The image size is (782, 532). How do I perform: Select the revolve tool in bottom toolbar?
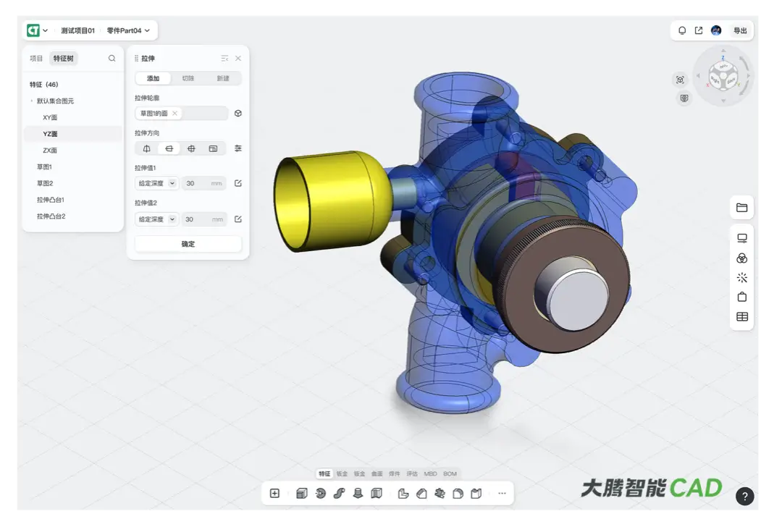coord(319,493)
